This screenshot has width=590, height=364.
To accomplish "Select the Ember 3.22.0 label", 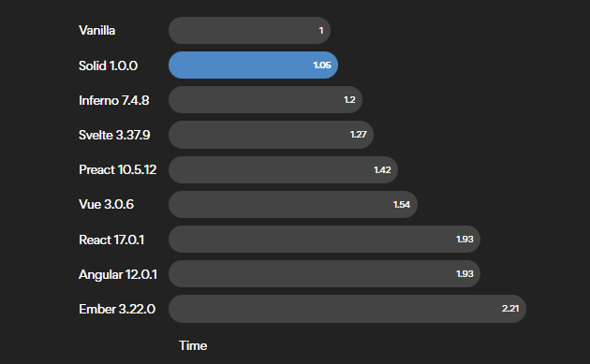I will point(117,309).
